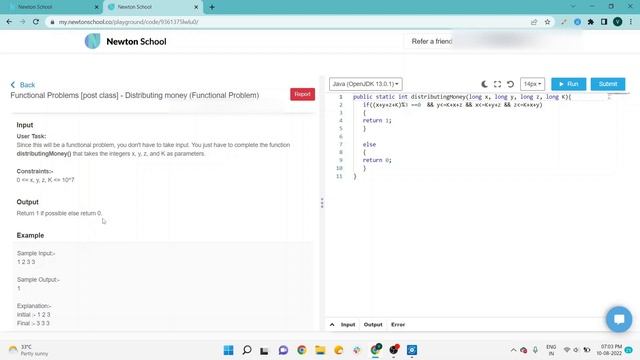Open fullscreen editor mode
Viewport: 640px width, 360px height.
click(x=497, y=84)
